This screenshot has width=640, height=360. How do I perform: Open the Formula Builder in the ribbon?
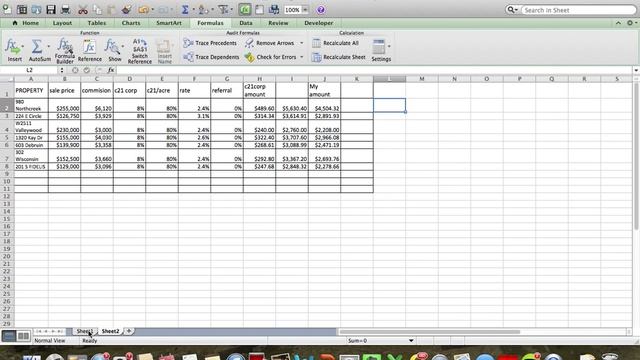(x=65, y=51)
